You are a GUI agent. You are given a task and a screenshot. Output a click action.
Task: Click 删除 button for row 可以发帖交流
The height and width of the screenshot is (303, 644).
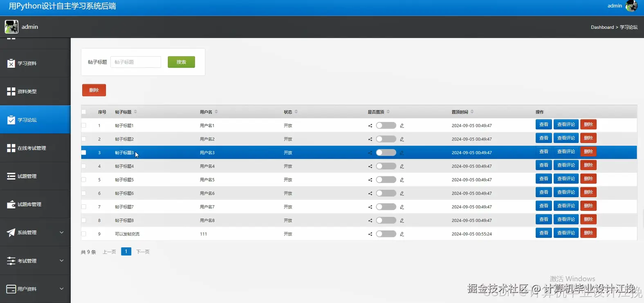[x=588, y=233]
